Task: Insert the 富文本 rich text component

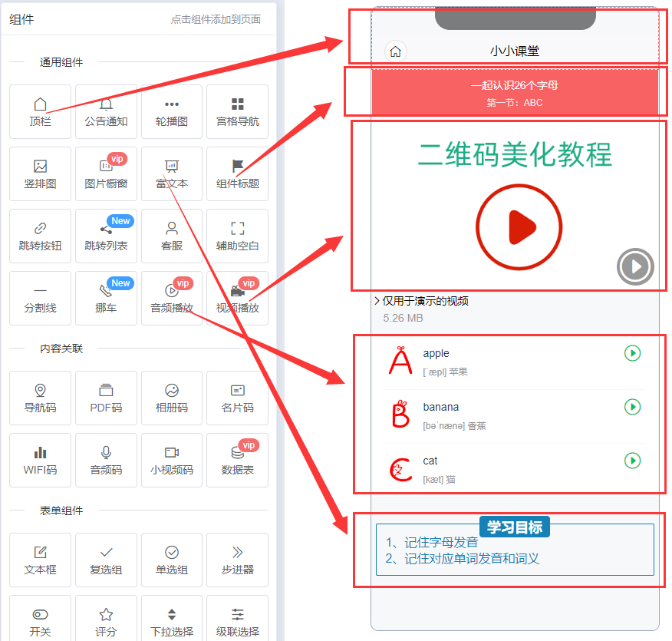Action: click(172, 173)
